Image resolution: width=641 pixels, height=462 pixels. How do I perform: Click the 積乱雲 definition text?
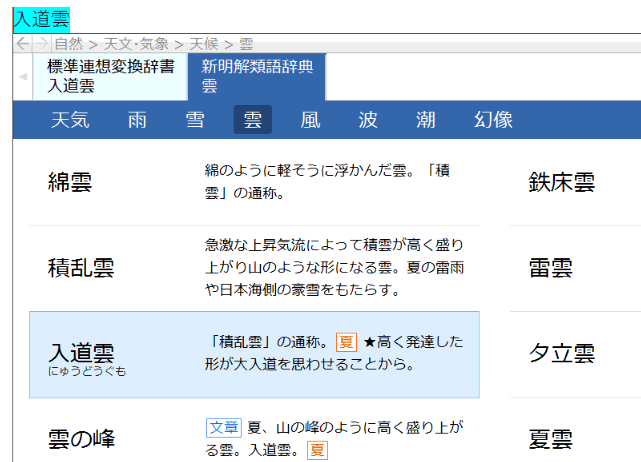pos(334,267)
